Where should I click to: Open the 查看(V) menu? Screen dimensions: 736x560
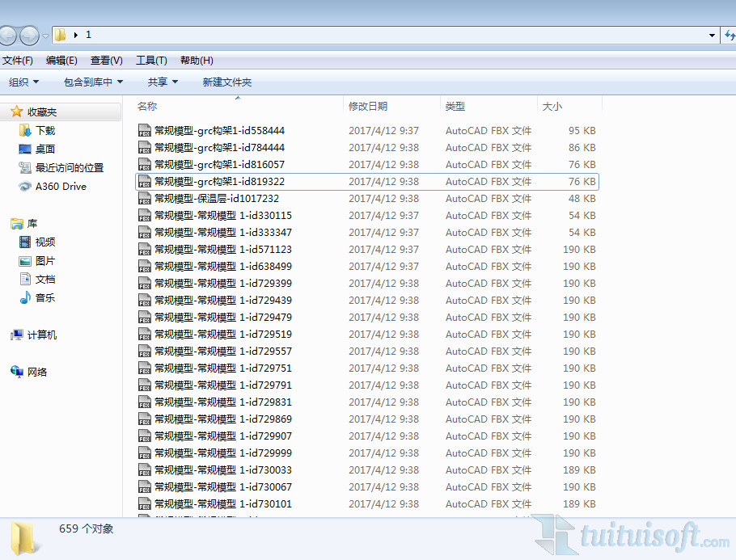[x=107, y=61]
